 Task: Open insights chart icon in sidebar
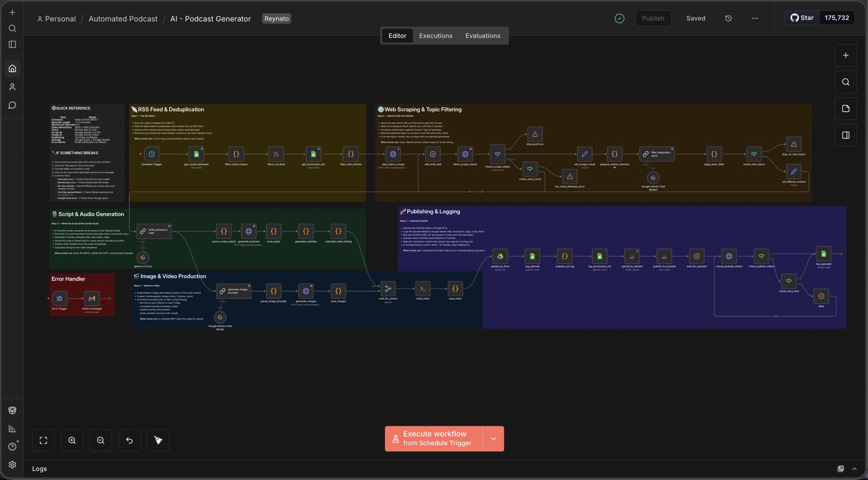tap(12, 429)
